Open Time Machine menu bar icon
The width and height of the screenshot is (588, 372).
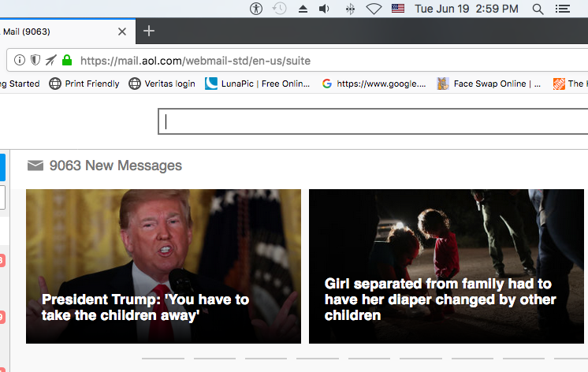click(279, 9)
